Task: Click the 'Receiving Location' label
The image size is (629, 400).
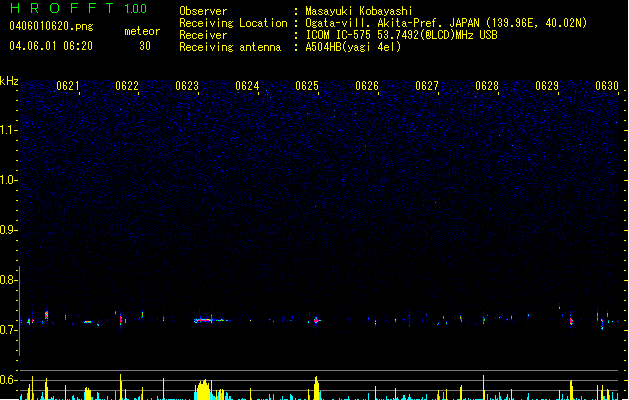Action: point(233,23)
